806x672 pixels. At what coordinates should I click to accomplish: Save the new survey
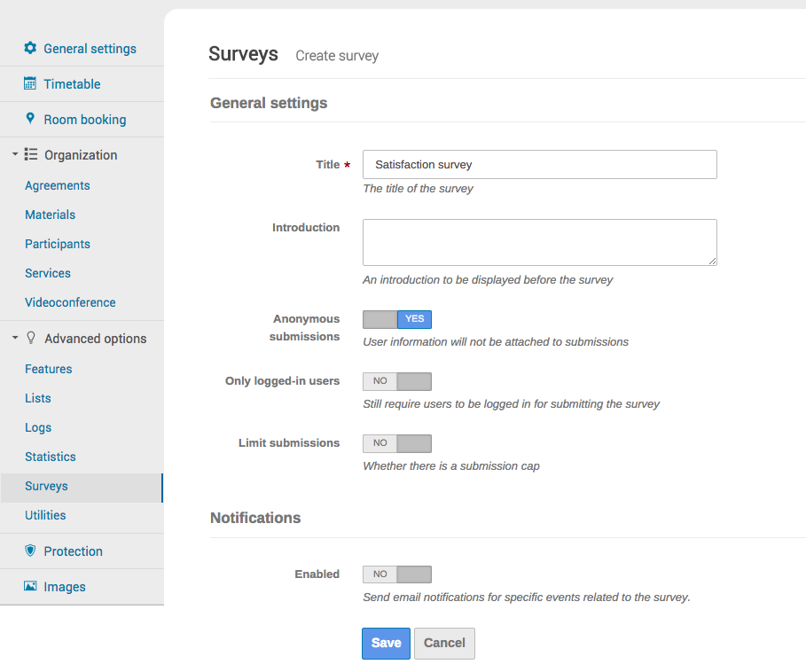(386, 644)
